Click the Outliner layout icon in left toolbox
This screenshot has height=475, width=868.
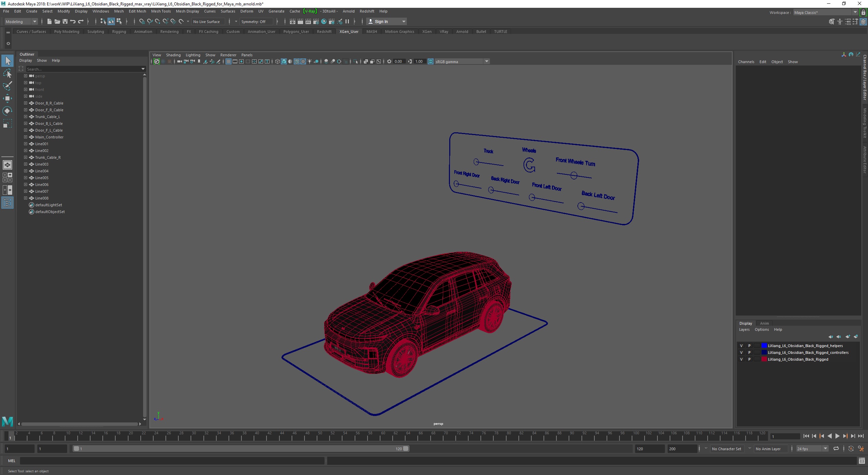click(x=7, y=203)
